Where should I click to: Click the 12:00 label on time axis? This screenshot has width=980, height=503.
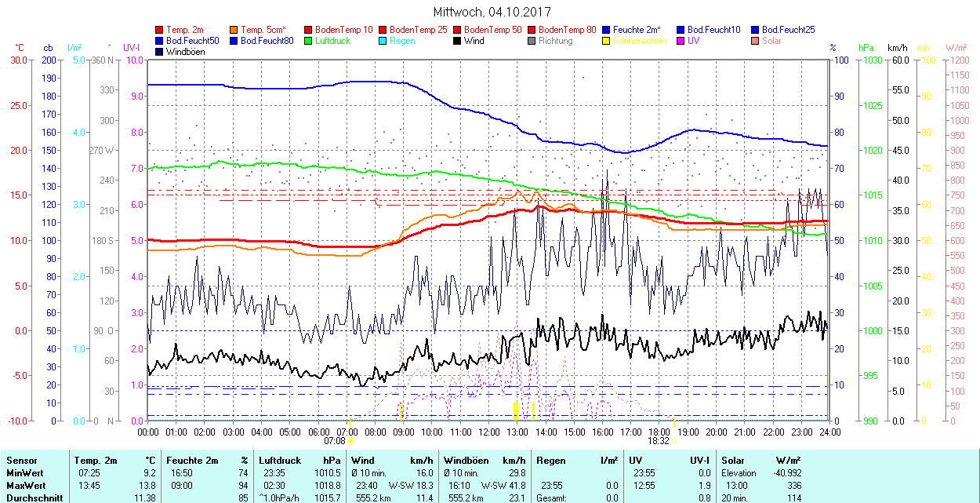(x=489, y=432)
